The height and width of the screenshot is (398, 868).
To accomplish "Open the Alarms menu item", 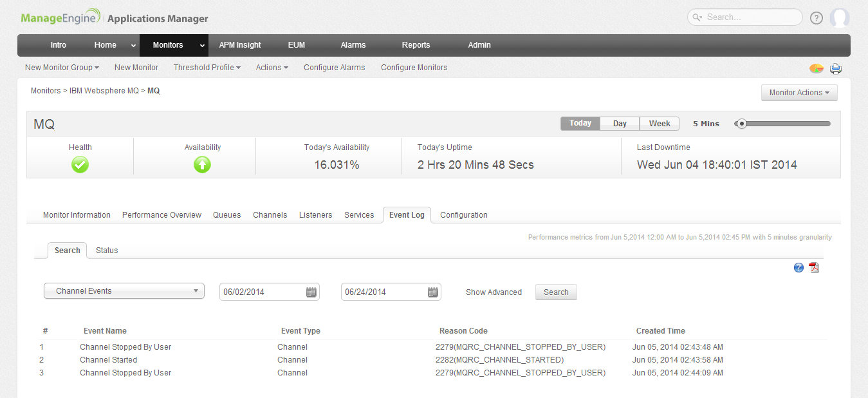I will pyautogui.click(x=353, y=45).
